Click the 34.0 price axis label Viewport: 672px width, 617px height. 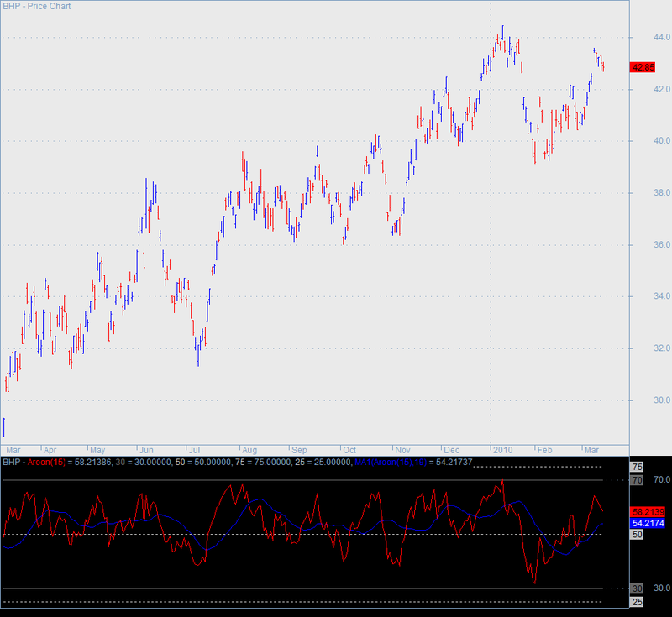(x=662, y=296)
